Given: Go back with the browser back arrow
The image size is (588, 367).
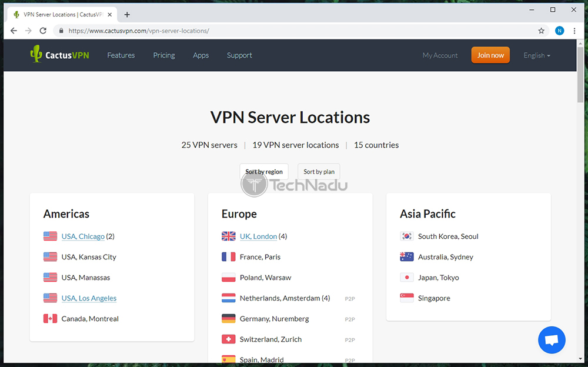Looking at the screenshot, I should (14, 31).
